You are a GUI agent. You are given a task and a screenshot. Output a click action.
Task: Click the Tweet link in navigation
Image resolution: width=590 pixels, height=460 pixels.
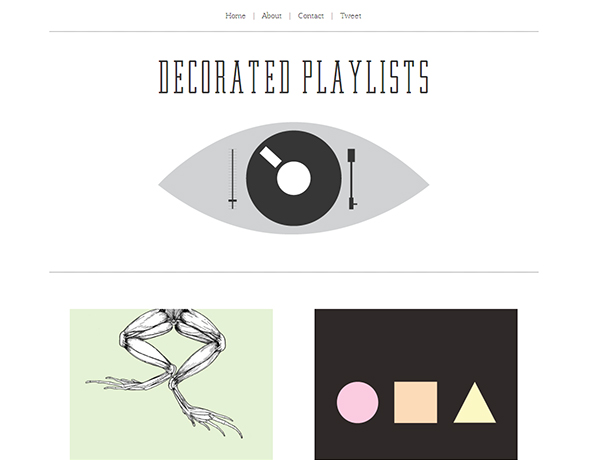[x=350, y=16]
